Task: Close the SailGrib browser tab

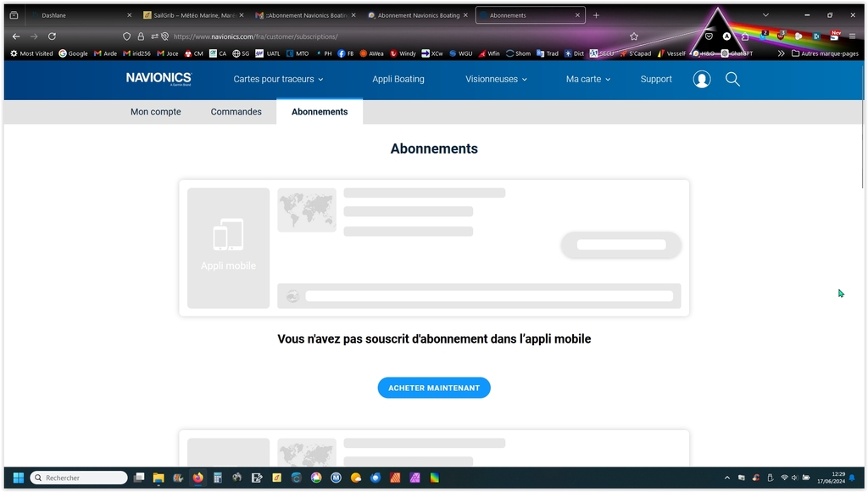Action: click(x=242, y=15)
